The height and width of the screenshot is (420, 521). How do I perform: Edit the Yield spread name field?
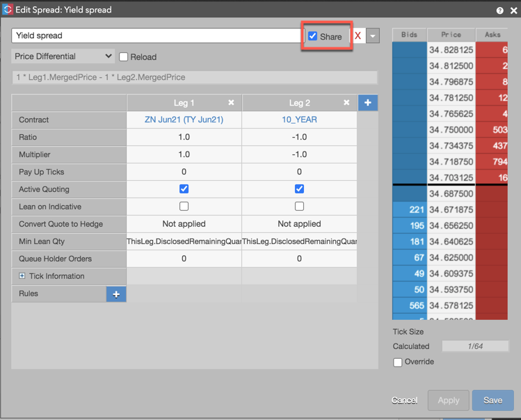(x=157, y=35)
